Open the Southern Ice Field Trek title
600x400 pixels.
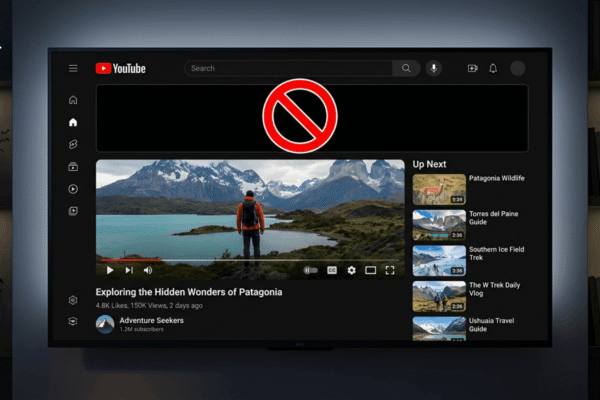click(x=497, y=253)
